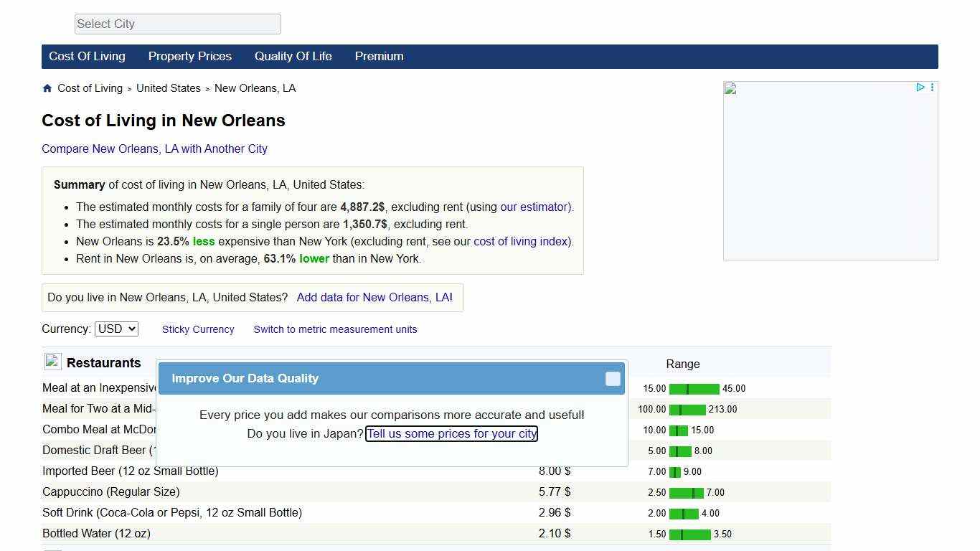The image size is (980, 551).
Task: Open the USD currency dropdown
Action: (116, 329)
